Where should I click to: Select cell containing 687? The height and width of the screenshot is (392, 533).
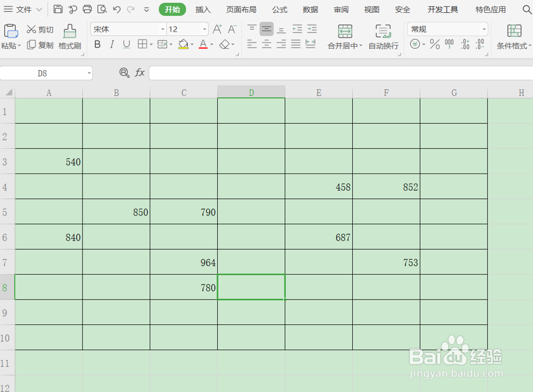pyautogui.click(x=319, y=237)
